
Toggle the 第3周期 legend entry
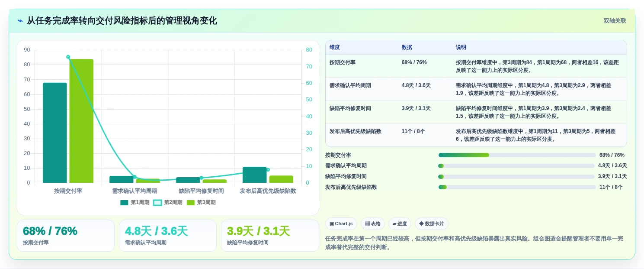point(201,202)
